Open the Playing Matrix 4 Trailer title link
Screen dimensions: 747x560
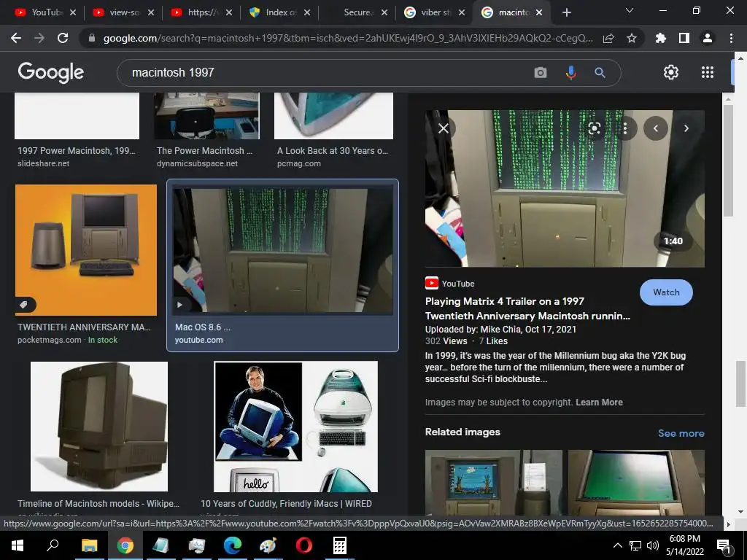click(527, 308)
